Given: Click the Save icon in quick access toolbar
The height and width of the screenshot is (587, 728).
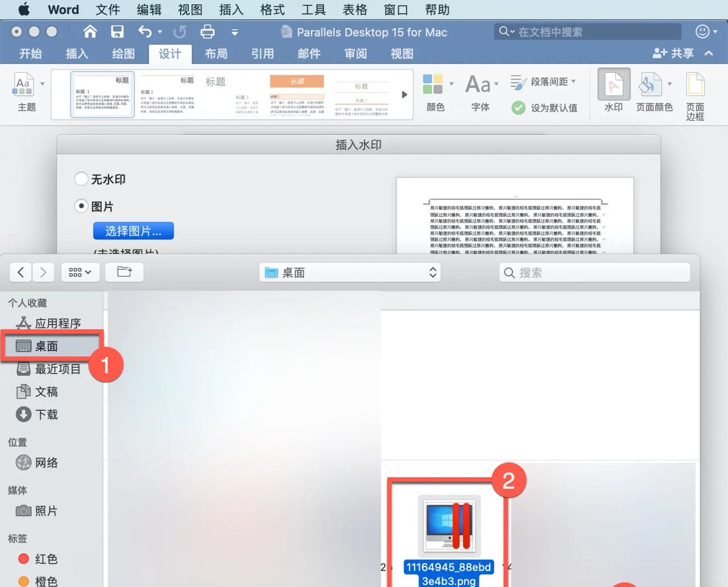Looking at the screenshot, I should click(118, 32).
